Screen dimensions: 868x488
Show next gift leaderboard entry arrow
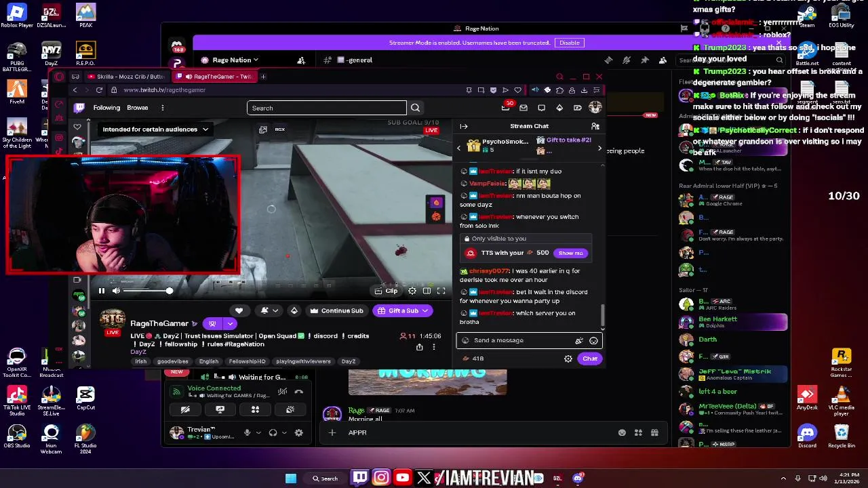599,148
